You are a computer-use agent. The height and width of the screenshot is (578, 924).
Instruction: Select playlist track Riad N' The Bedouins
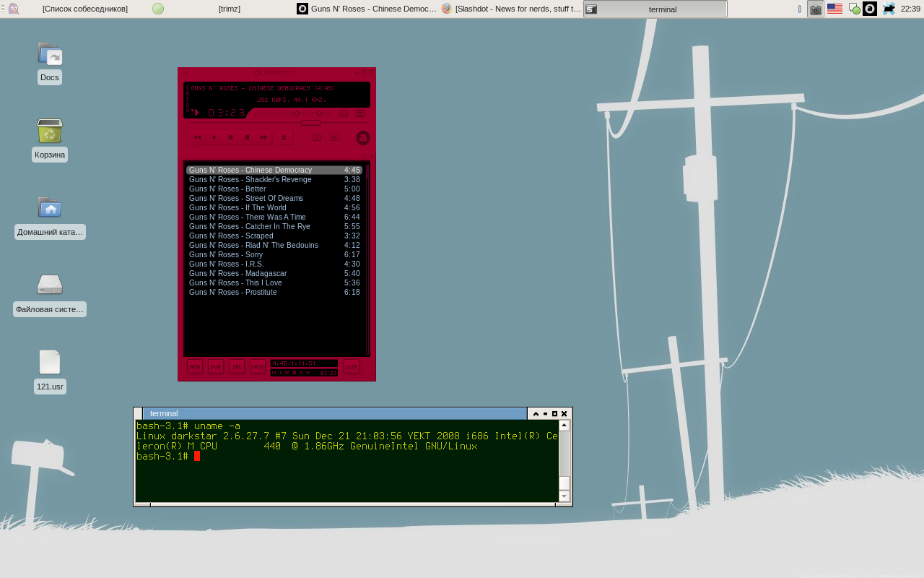tap(274, 246)
